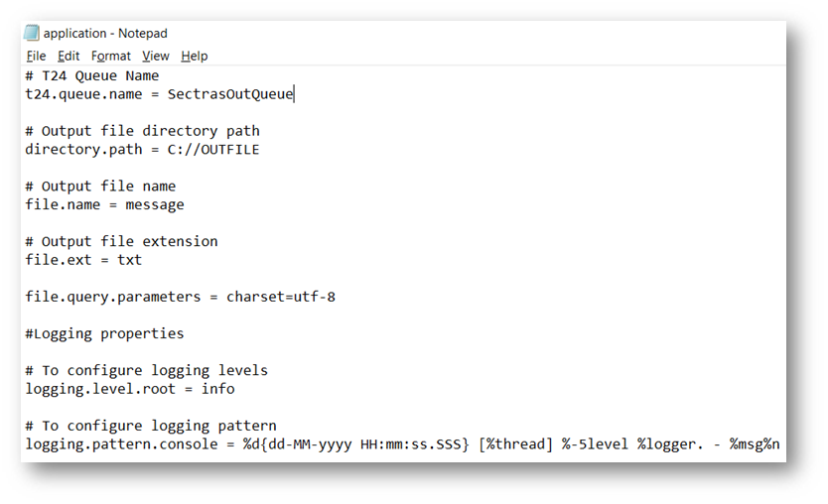The width and height of the screenshot is (828, 504).
Task: Click the "# Output file extension" comment
Action: click(121, 241)
